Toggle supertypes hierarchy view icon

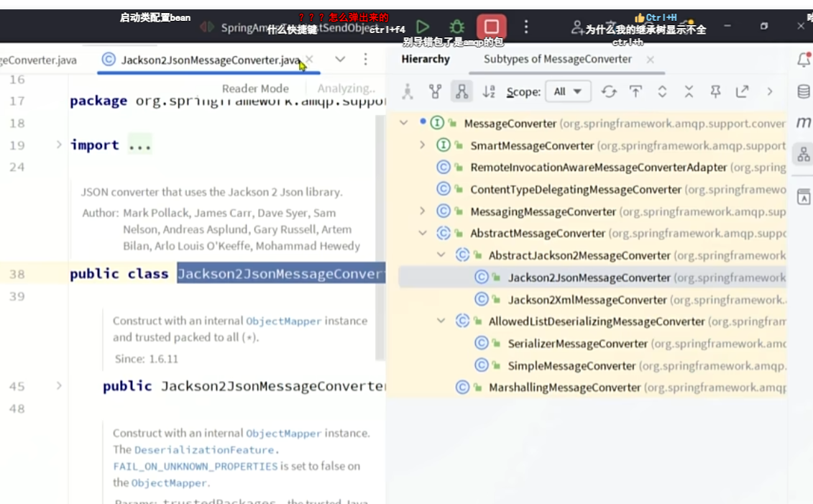coord(435,92)
